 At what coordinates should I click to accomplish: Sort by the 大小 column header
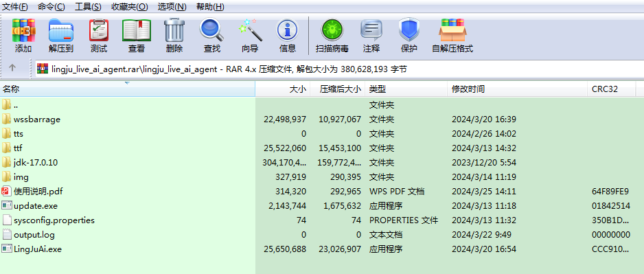click(x=283, y=89)
